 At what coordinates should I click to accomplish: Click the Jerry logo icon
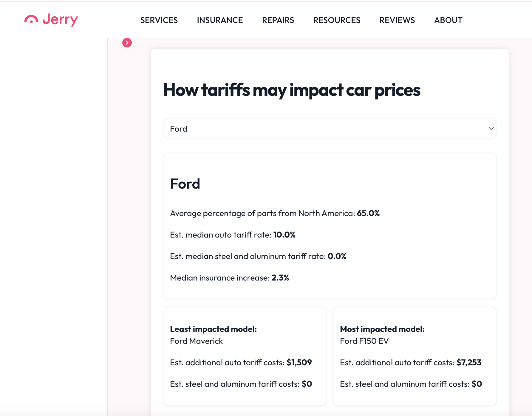click(x=32, y=20)
